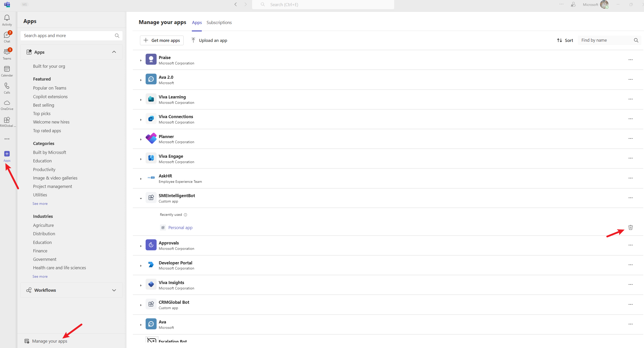
Task: Click Upload an app
Action: click(x=209, y=40)
